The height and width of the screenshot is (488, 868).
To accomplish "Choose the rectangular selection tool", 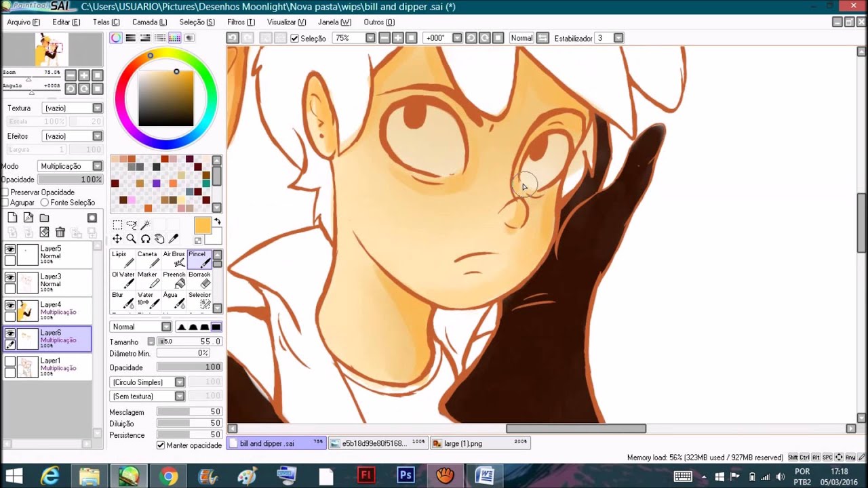I will [x=117, y=225].
